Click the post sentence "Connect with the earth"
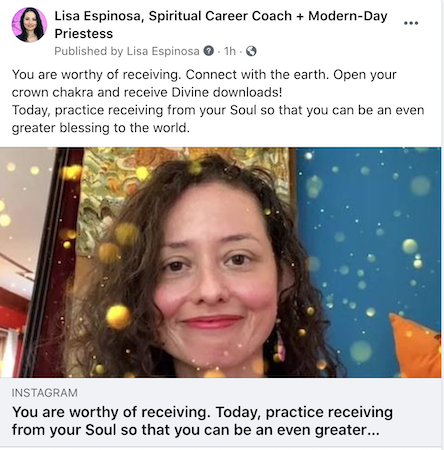 (x=257, y=74)
